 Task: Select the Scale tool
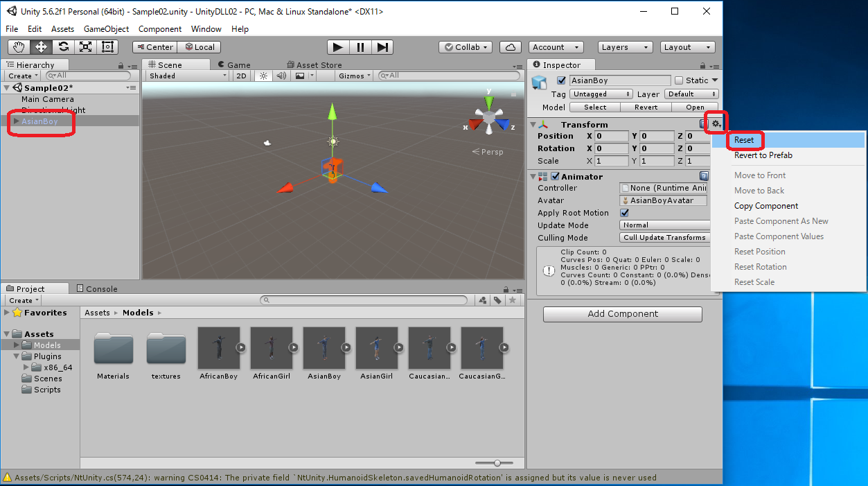85,47
